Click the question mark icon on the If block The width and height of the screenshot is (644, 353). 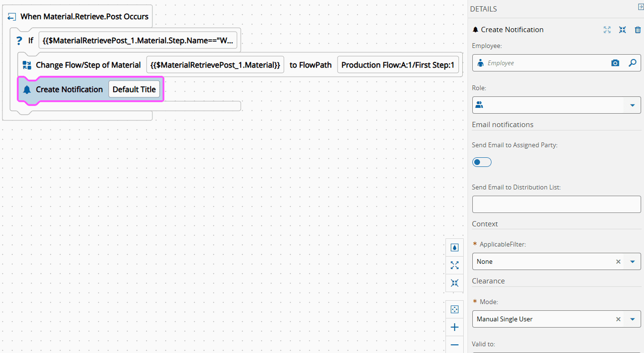point(19,40)
